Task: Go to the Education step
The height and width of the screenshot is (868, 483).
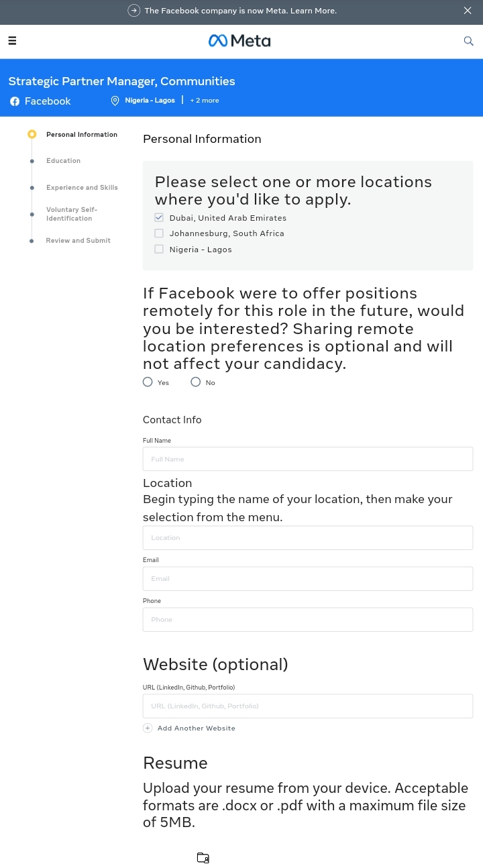Action: tap(63, 161)
